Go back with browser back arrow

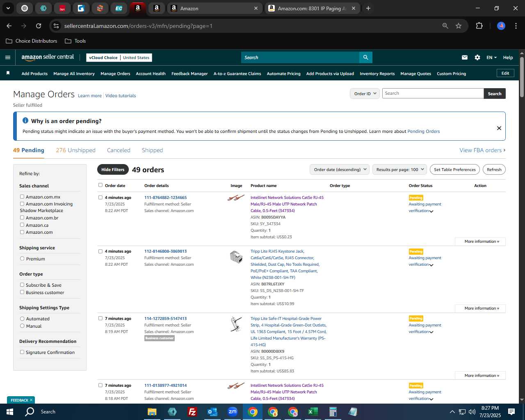tap(9, 26)
